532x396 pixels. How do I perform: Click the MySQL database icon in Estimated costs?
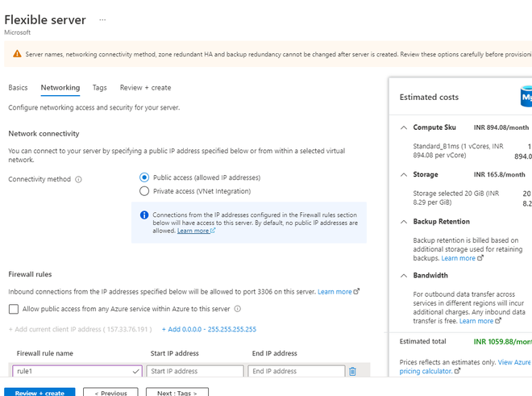coord(526,98)
